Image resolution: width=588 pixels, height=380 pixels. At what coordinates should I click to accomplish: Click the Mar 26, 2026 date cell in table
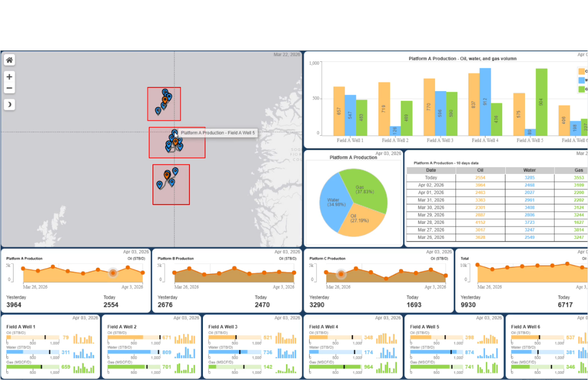click(431, 237)
